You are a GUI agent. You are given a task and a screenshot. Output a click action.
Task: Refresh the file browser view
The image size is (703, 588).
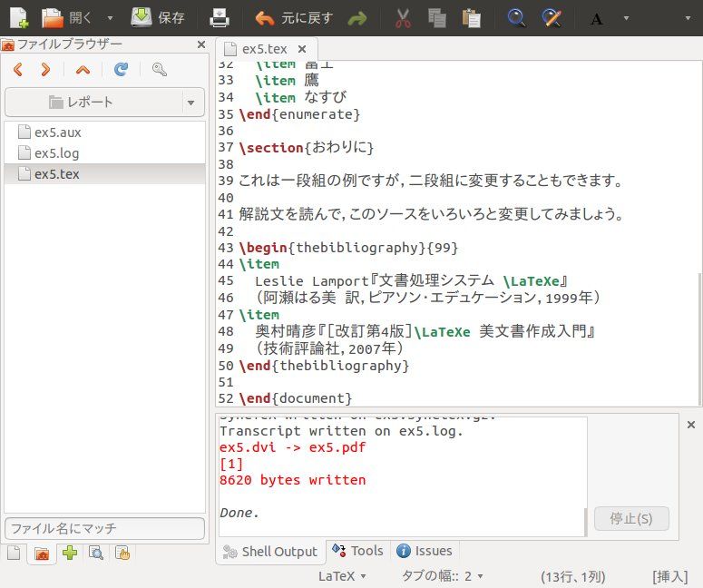[121, 69]
